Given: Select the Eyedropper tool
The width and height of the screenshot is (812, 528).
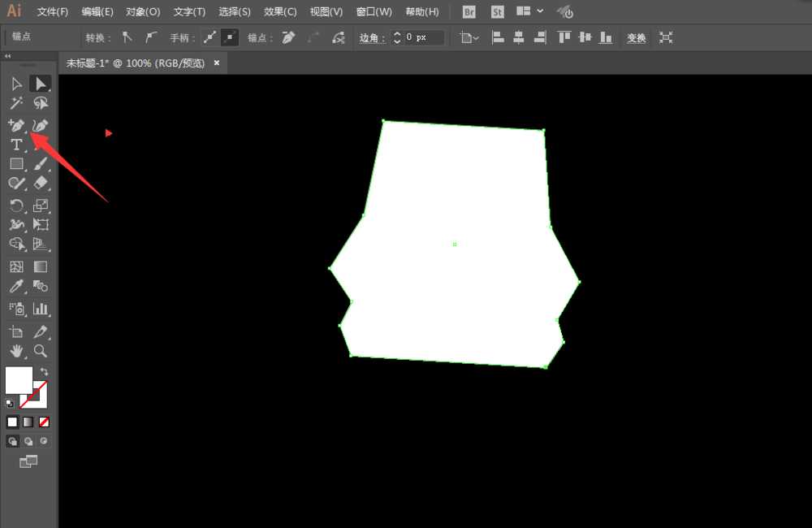Looking at the screenshot, I should click(16, 286).
